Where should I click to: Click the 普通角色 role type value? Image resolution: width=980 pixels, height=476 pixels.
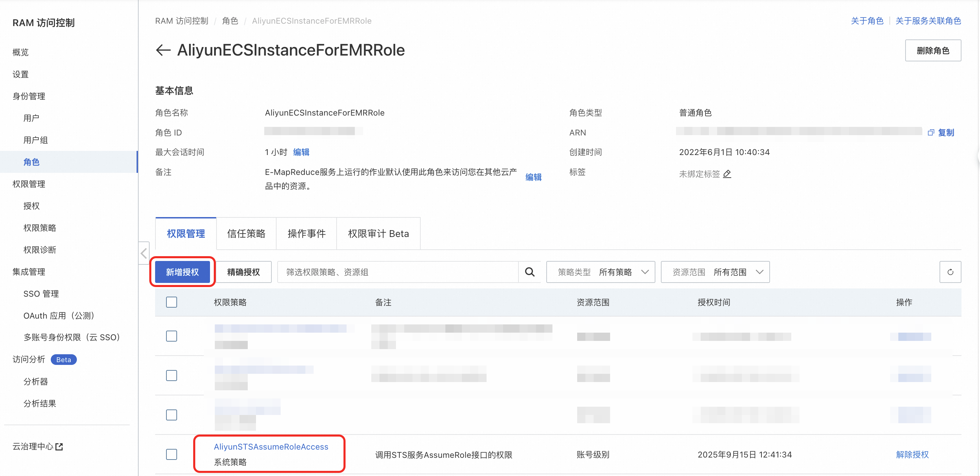coord(696,112)
